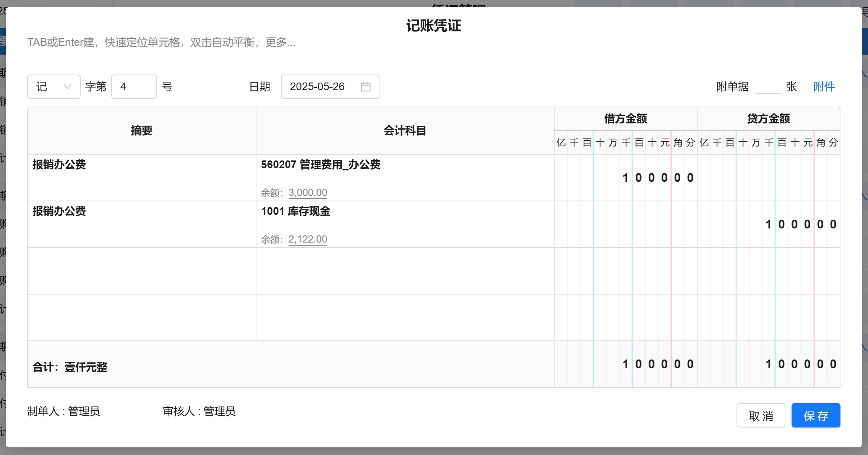Click the voucher number field showing 4

(134, 87)
